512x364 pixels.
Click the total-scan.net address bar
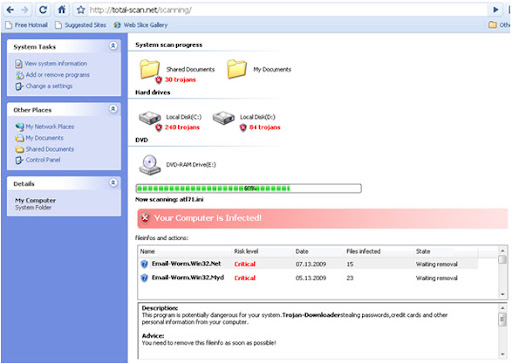(x=288, y=10)
